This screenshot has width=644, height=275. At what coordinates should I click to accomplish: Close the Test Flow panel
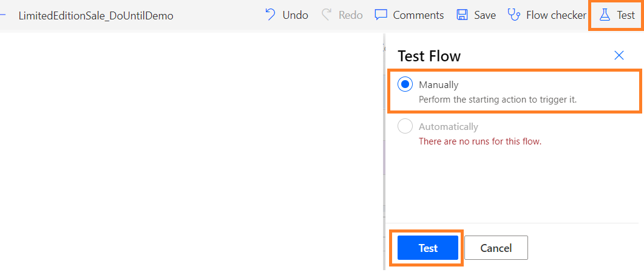(x=619, y=56)
